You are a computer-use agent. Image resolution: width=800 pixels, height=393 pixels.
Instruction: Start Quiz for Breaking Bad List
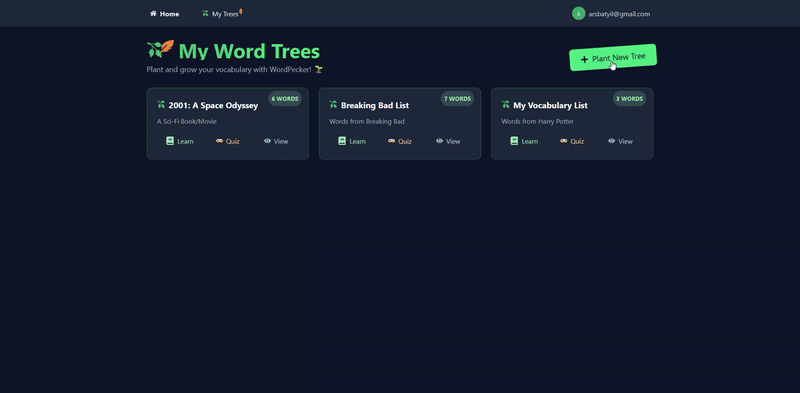coord(400,141)
